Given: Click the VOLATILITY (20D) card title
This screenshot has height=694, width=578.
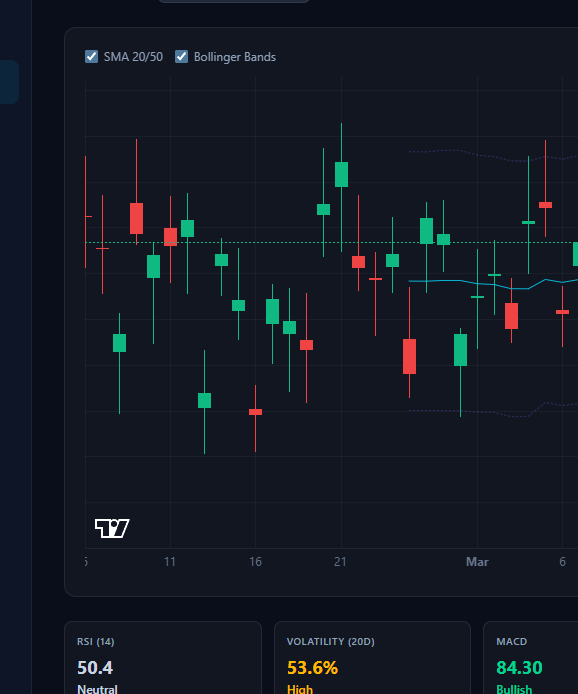Looking at the screenshot, I should 331,641.
